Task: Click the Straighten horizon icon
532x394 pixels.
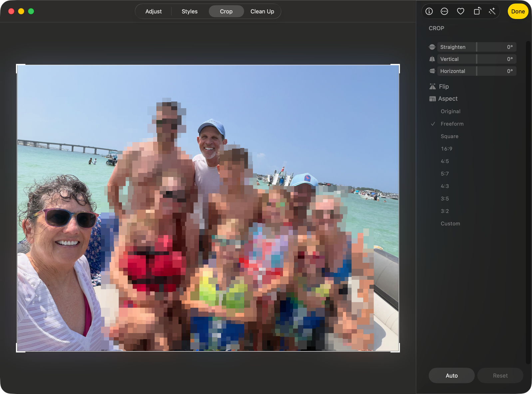Action: [x=432, y=47]
